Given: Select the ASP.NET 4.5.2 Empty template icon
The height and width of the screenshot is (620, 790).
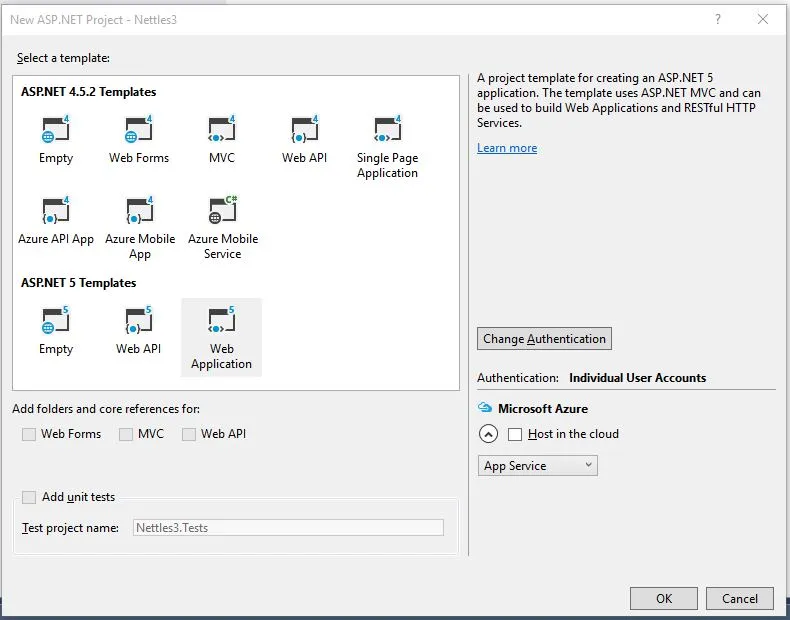Looking at the screenshot, I should point(55,129).
